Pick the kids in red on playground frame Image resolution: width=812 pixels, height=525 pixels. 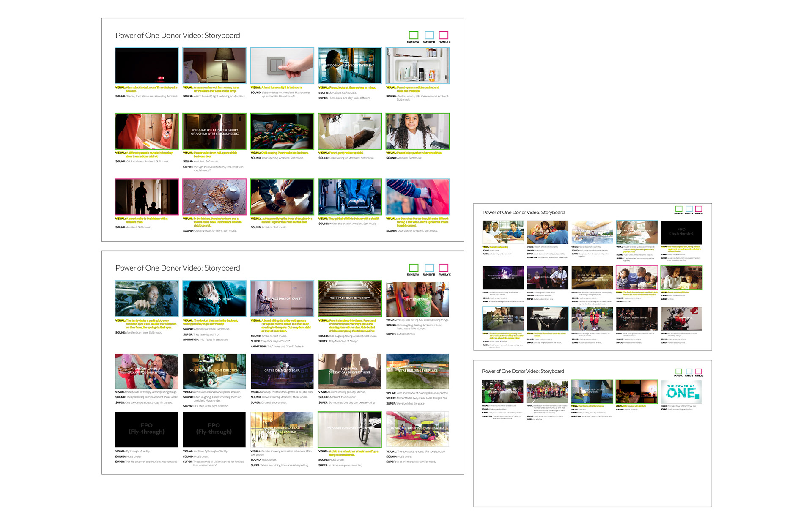(x=592, y=318)
